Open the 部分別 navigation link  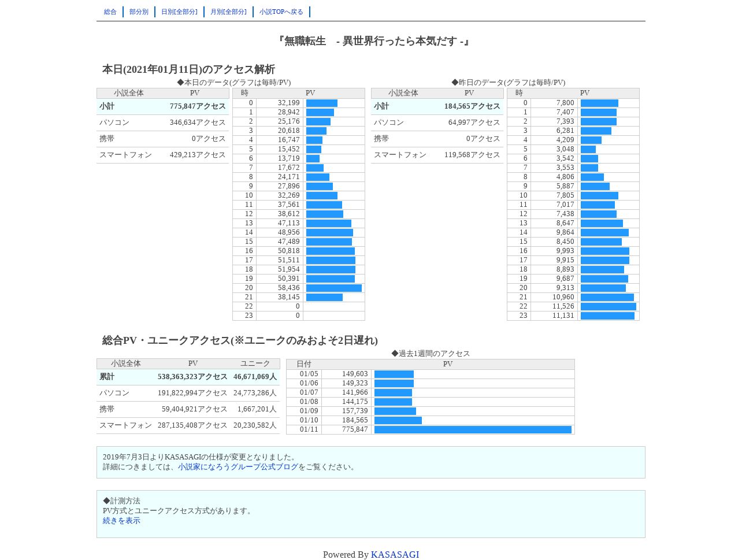click(x=139, y=12)
